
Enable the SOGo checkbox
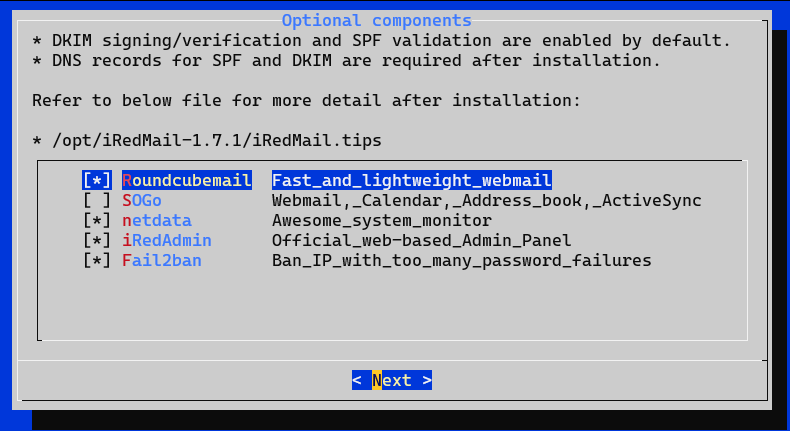[96, 201]
